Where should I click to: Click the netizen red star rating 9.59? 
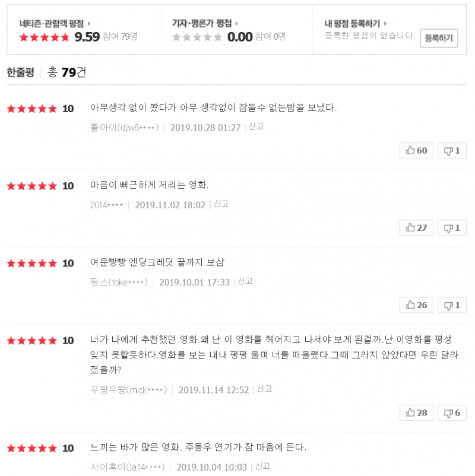(x=45, y=37)
